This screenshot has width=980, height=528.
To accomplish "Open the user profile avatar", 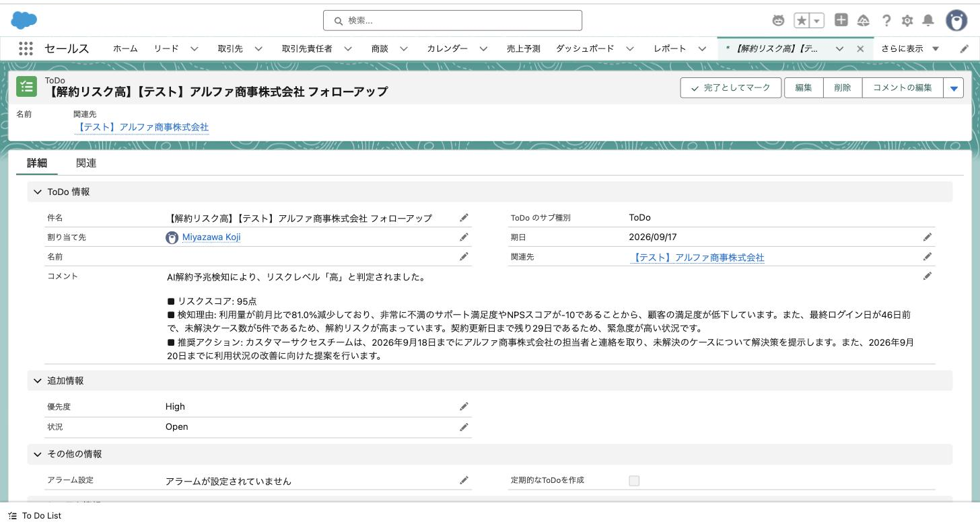I will click(x=956, y=21).
